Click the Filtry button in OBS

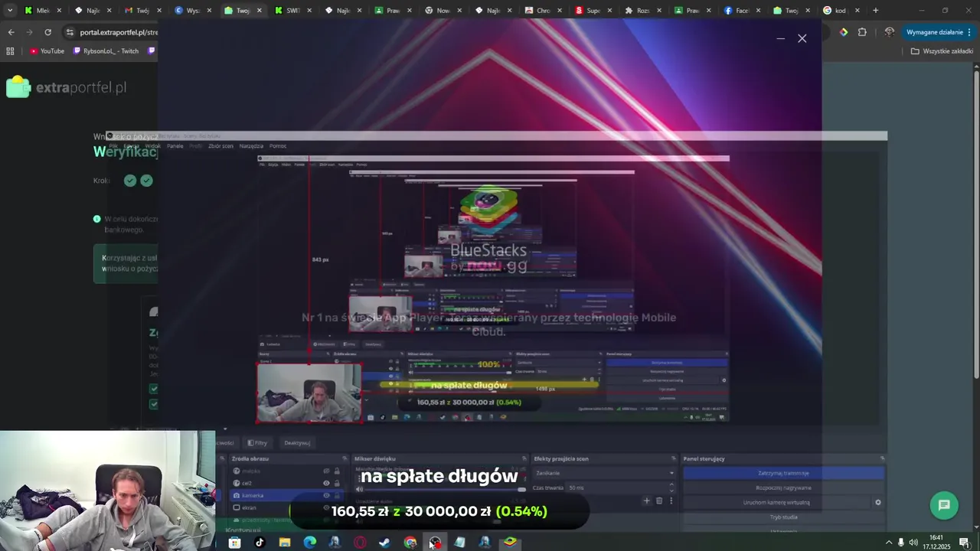(257, 442)
